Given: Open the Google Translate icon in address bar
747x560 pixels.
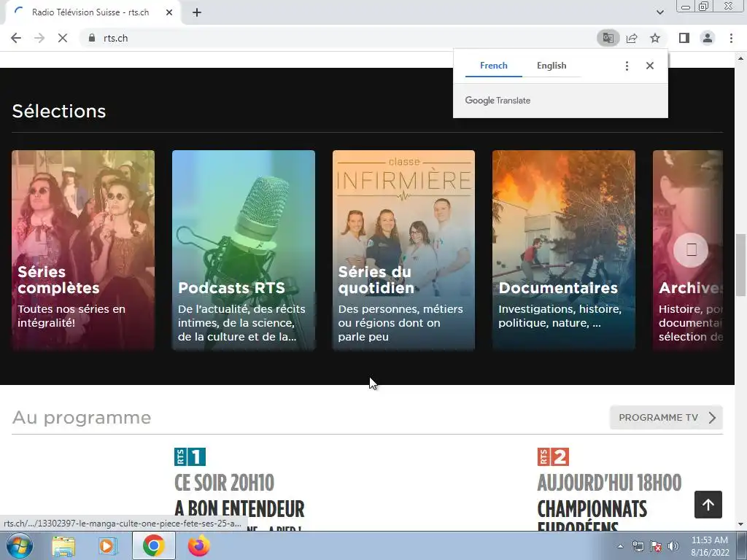Looking at the screenshot, I should point(608,38).
